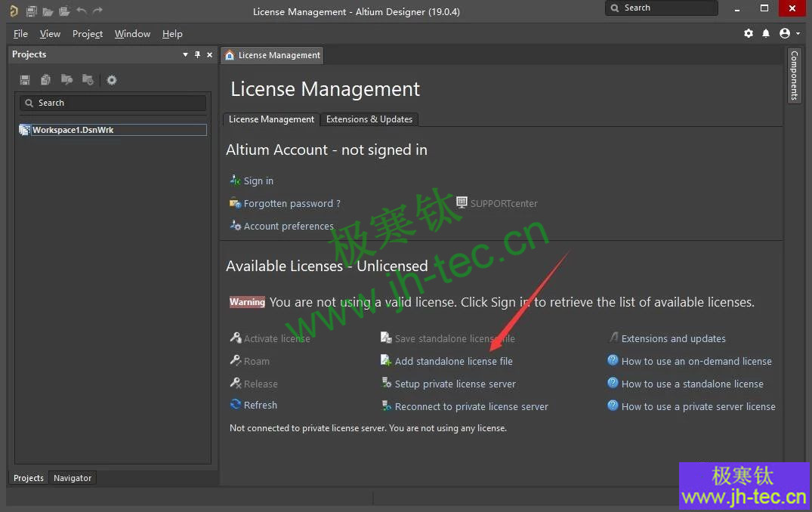Open the Projects panel options dropdown arrow
The width and height of the screenshot is (812, 512).
click(185, 54)
